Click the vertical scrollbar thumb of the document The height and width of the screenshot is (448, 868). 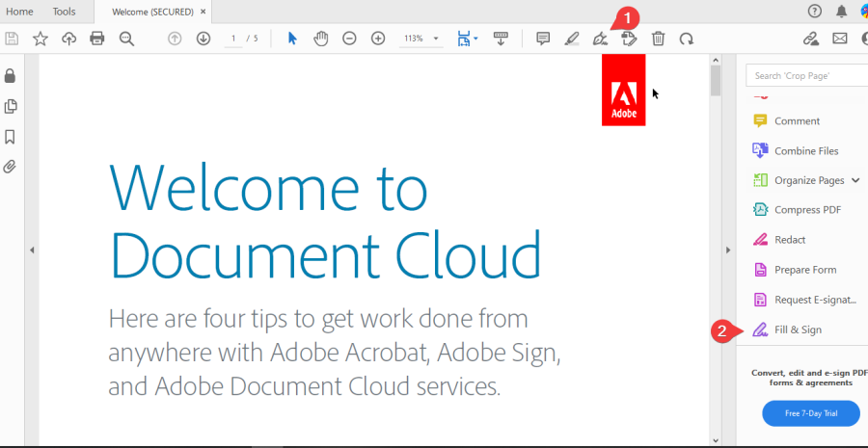[716, 80]
